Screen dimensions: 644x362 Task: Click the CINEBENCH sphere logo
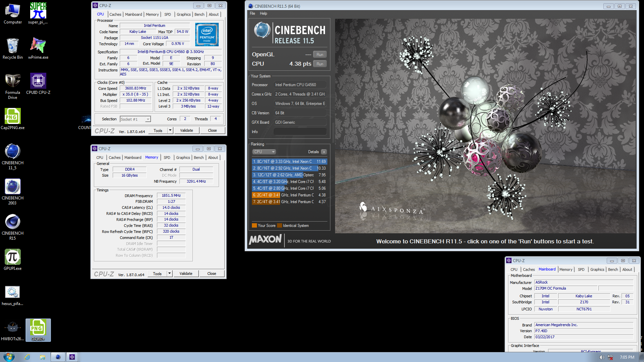pos(262,30)
